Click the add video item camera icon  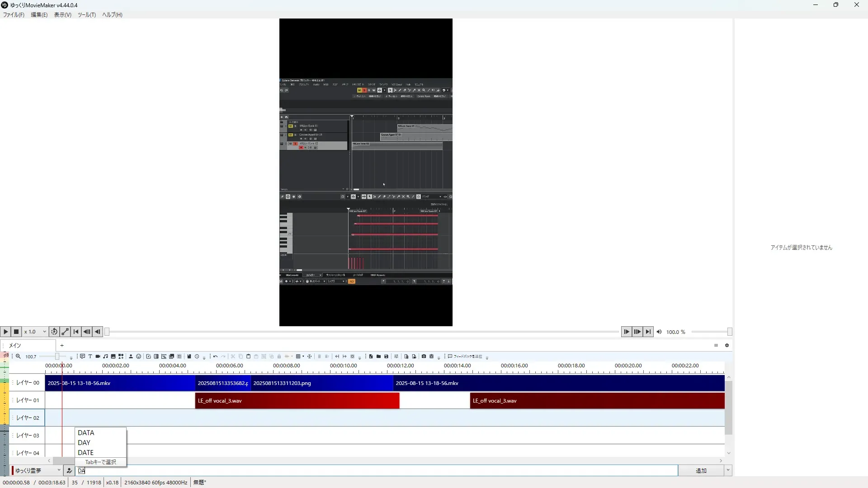pos(98,357)
